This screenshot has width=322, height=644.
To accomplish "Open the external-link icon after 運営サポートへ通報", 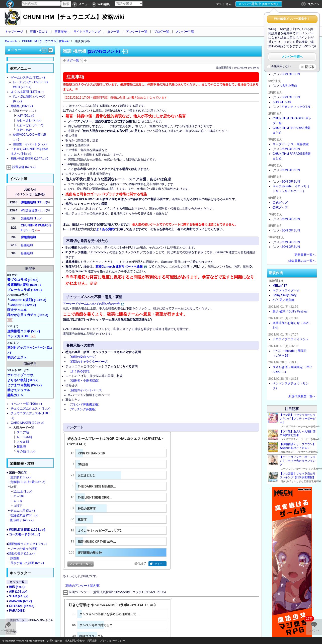I will pos(145,267).
